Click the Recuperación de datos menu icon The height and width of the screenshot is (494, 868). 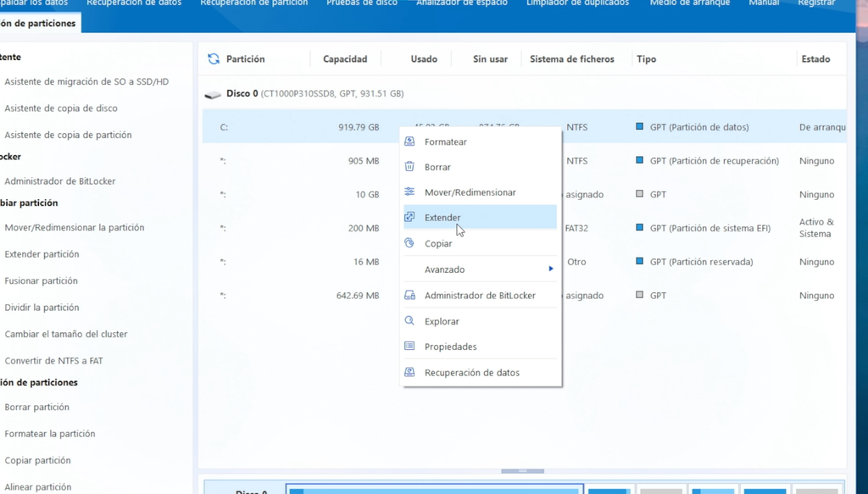(409, 372)
